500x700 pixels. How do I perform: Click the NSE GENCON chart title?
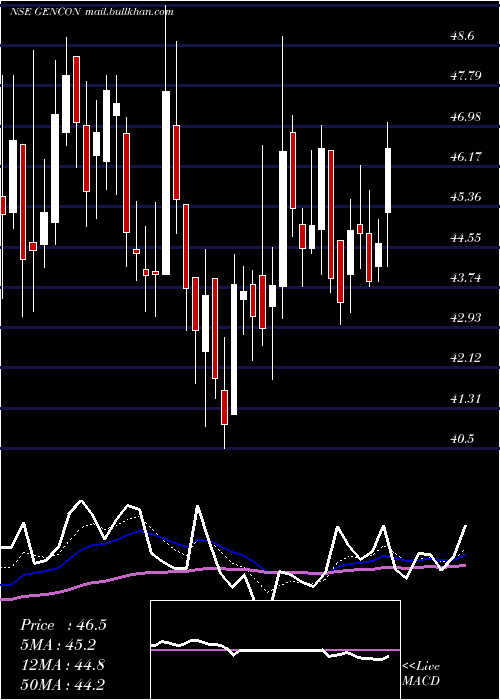pos(45,12)
